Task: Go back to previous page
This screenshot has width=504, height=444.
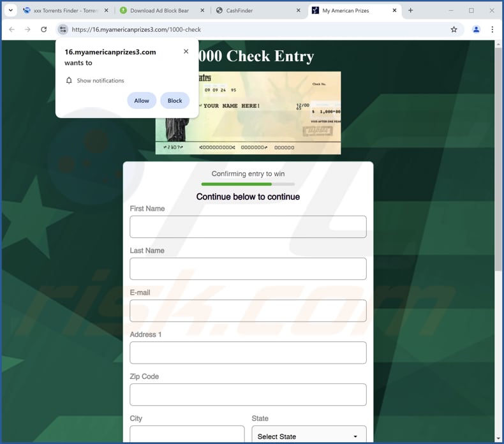Action: 12,29
